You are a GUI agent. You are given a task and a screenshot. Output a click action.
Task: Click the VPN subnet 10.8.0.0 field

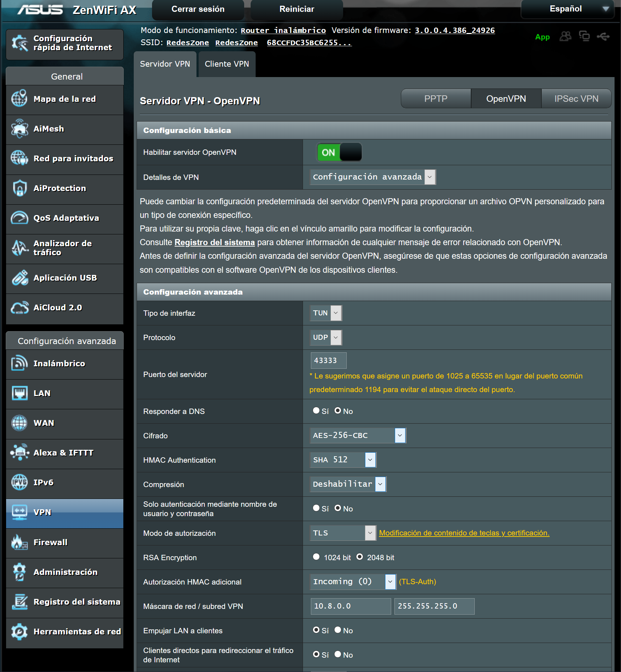[351, 606]
